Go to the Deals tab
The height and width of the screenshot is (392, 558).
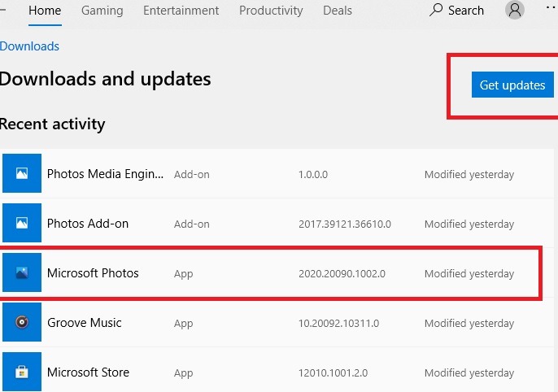pos(338,11)
